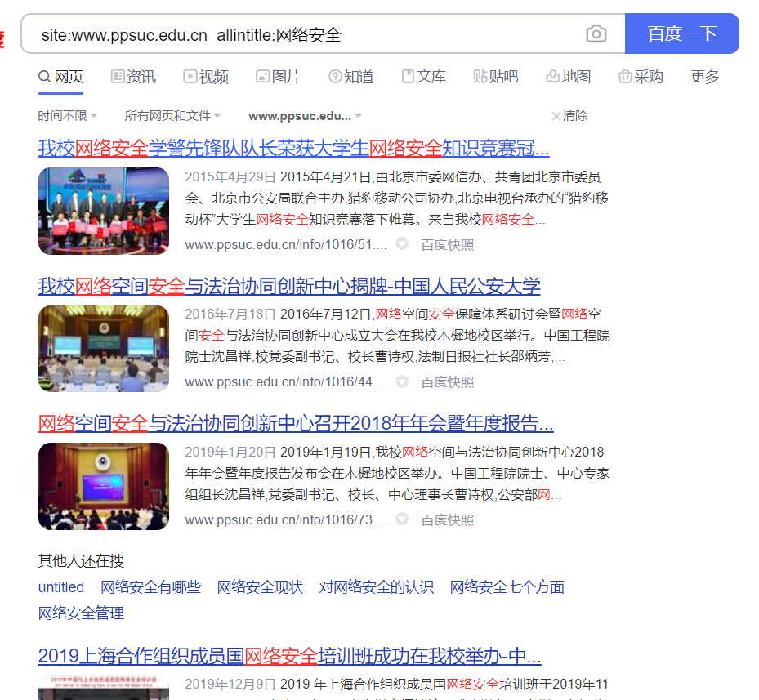This screenshot has width=759, height=700.
Task: Switch to the 图片 tab
Action: [x=279, y=77]
